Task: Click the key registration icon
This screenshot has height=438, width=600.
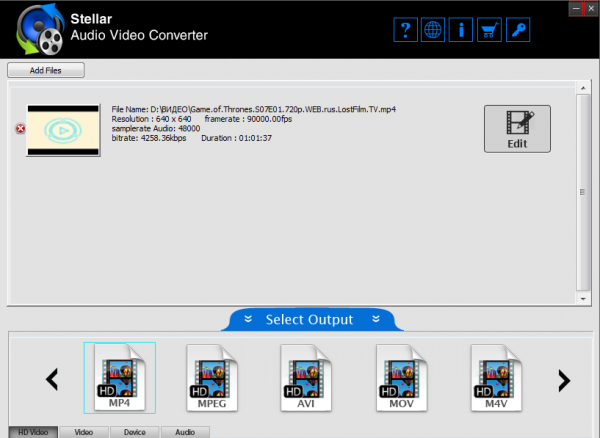Action: pyautogui.click(x=518, y=29)
